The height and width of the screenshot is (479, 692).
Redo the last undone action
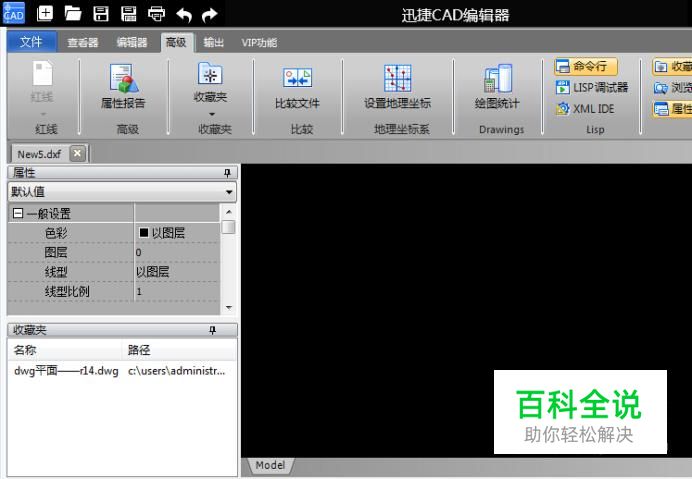click(x=210, y=15)
